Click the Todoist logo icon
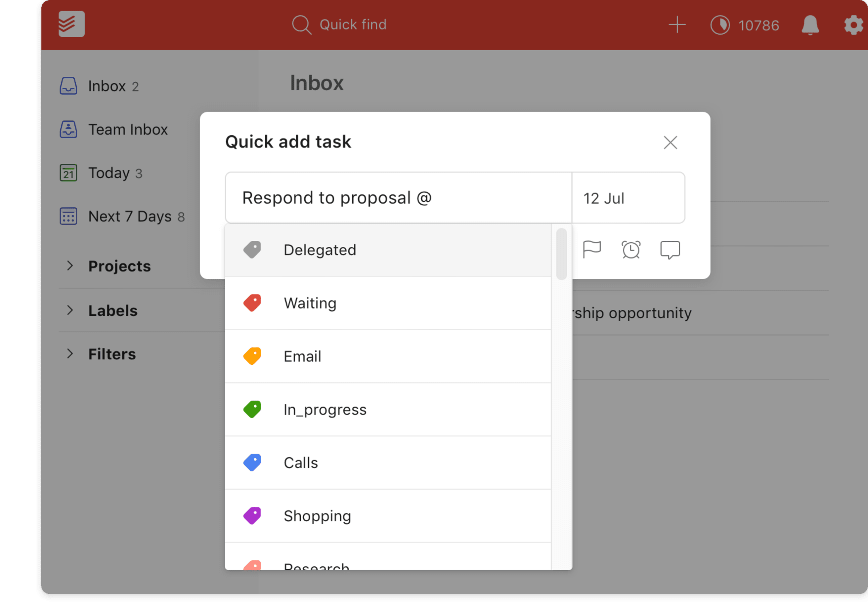Viewport: 868px width, 607px height. [x=71, y=24]
